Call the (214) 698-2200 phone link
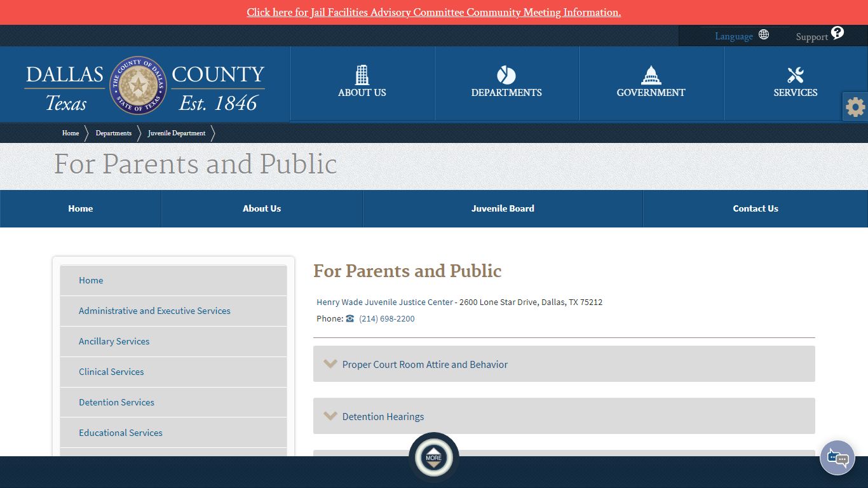 (x=387, y=318)
